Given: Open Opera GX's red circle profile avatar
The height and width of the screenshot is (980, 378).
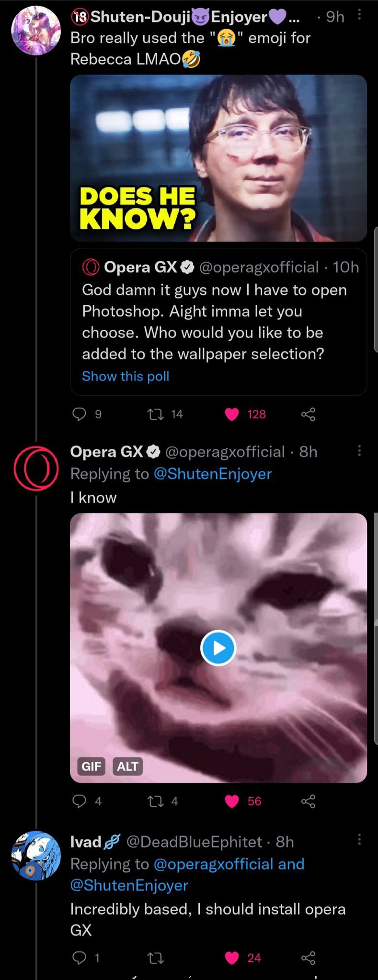Looking at the screenshot, I should (x=36, y=468).
